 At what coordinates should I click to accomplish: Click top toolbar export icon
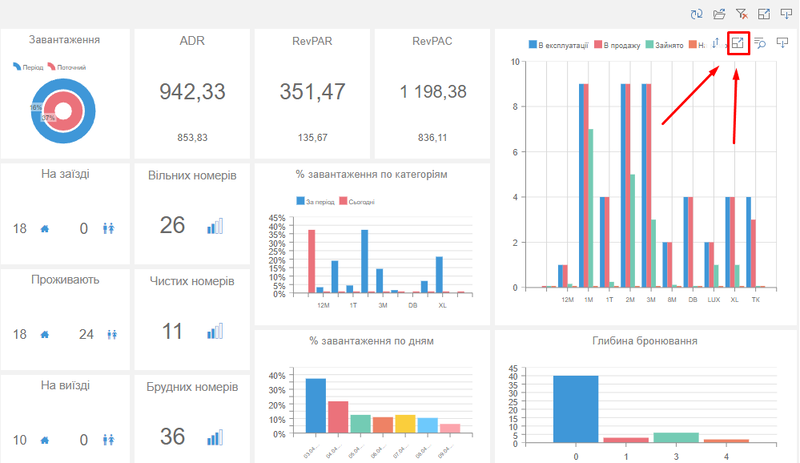785,13
